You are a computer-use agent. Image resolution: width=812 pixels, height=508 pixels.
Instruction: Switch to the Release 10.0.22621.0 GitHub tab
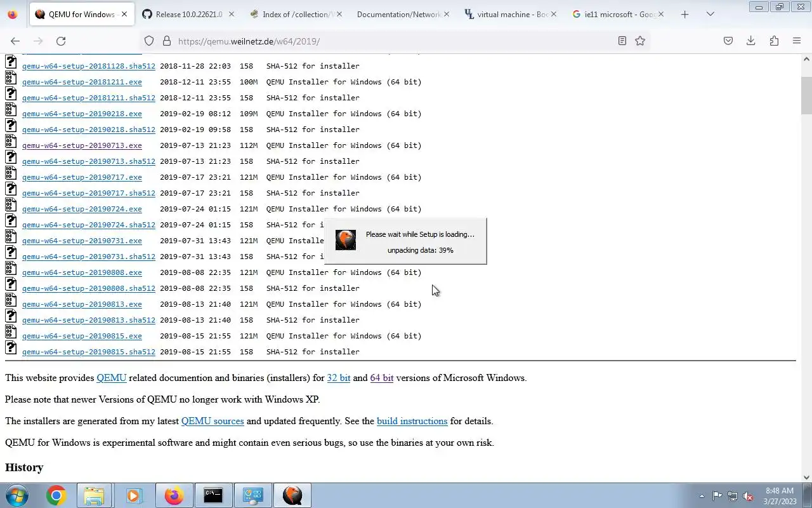188,14
